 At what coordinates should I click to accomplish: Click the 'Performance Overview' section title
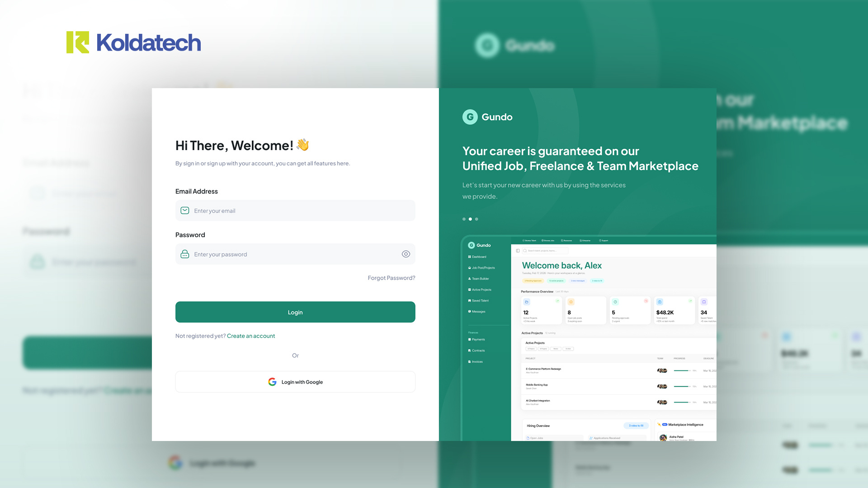pyautogui.click(x=537, y=291)
